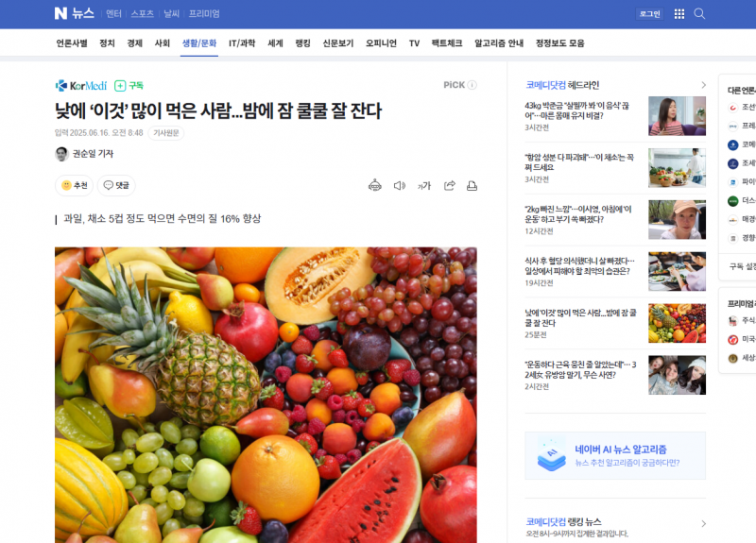
Task: Open font size settings (가가 icon)
Action: 423,186
